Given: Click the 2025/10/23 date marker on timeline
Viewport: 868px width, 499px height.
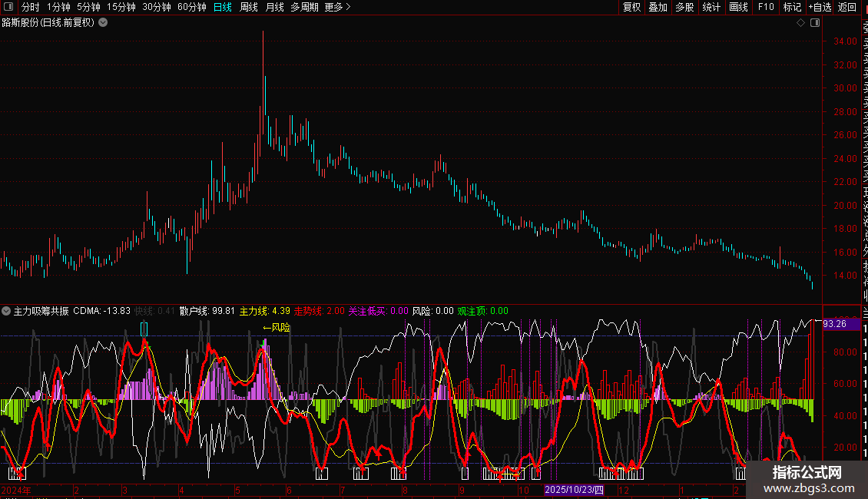Looking at the screenshot, I should click(x=574, y=490).
